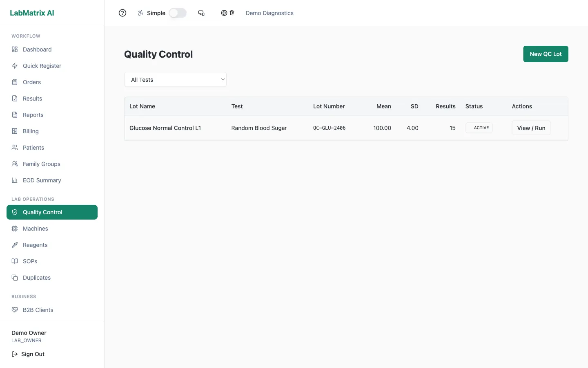Open help via question mark icon

coord(122,13)
